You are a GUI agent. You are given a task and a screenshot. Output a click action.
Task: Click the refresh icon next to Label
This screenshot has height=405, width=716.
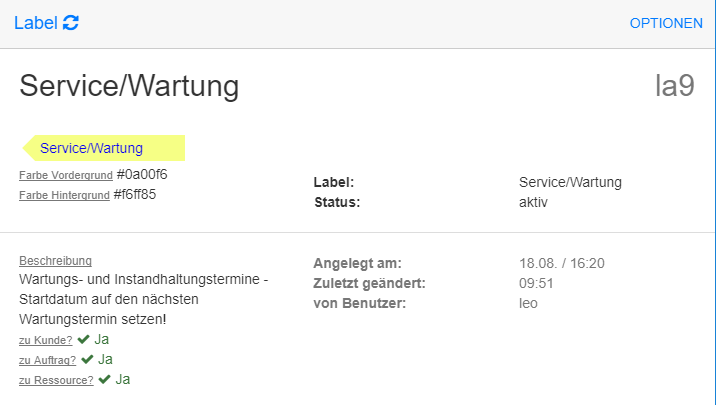71,23
